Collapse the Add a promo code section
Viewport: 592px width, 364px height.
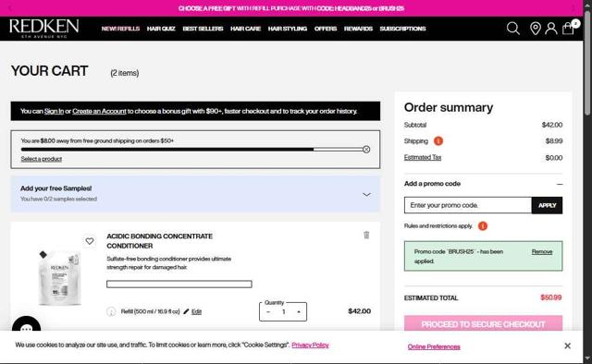click(x=559, y=184)
